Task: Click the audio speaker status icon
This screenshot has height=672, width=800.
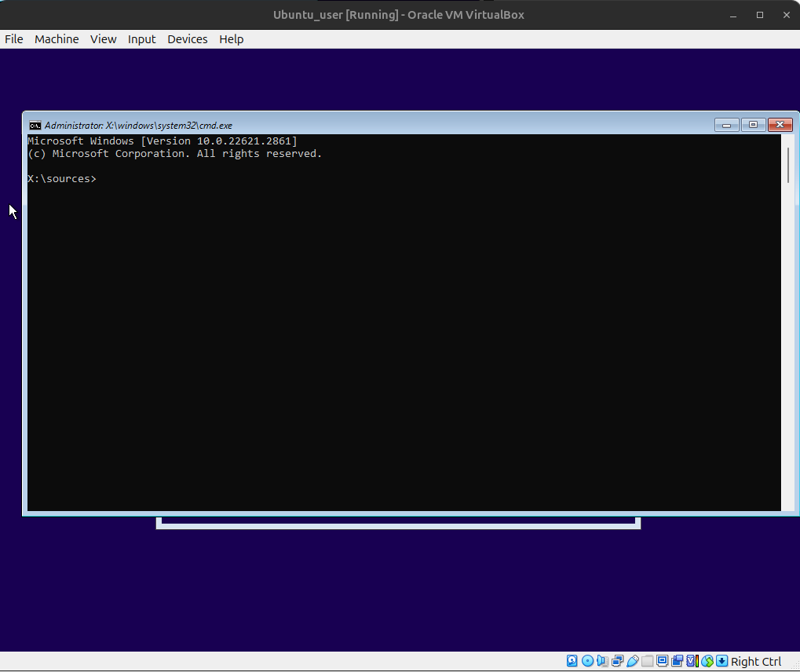Action: pos(602,661)
